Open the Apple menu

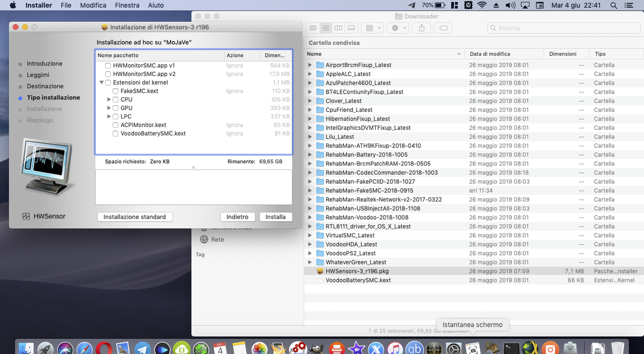[13, 5]
